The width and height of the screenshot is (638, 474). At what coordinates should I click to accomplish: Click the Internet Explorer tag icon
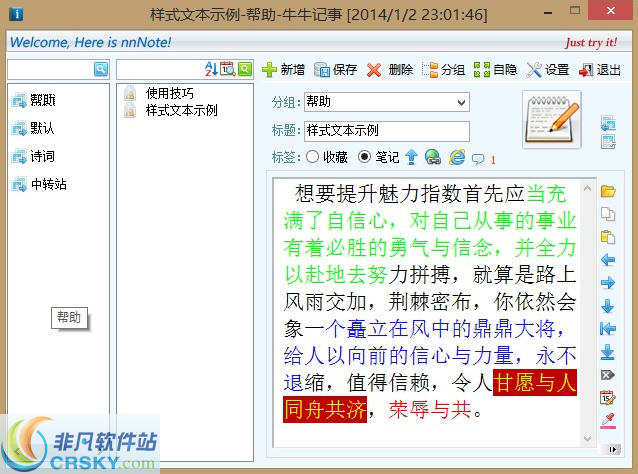tap(457, 157)
